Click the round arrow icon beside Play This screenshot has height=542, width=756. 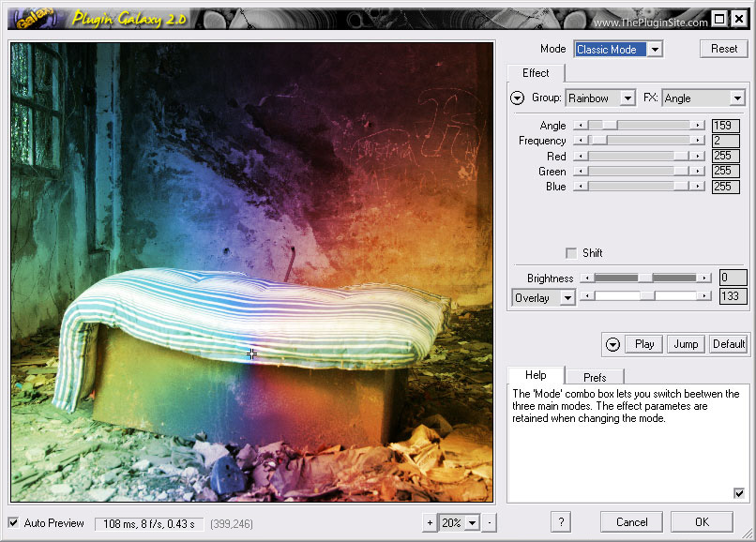tap(612, 344)
